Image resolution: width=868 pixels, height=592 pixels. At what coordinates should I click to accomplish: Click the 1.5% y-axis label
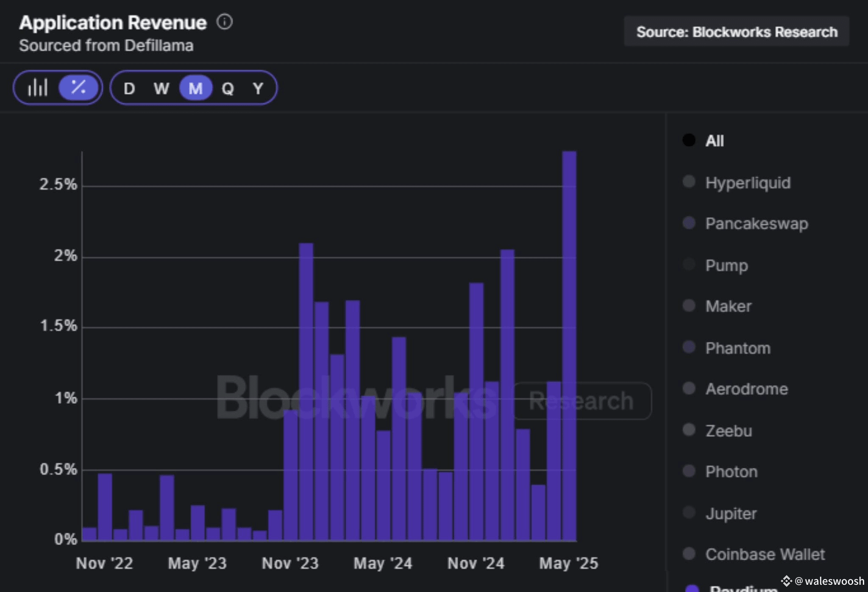click(x=58, y=326)
